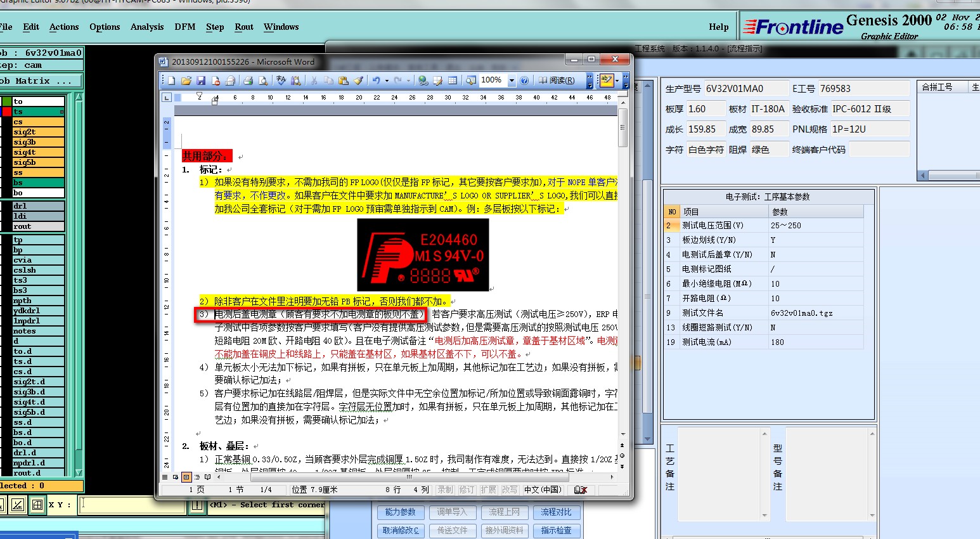Click the Word permission document icon
The width and height of the screenshot is (980, 539).
coord(216,81)
